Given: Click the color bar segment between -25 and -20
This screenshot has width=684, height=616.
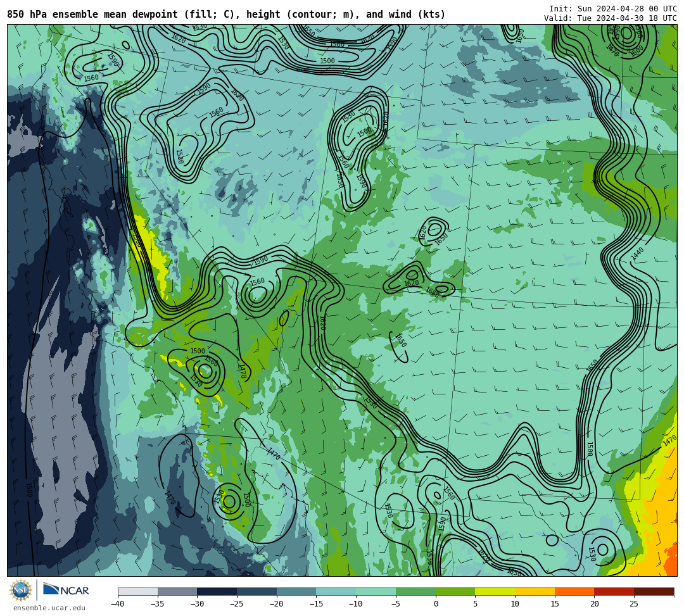Looking at the screenshot, I should point(257,591).
